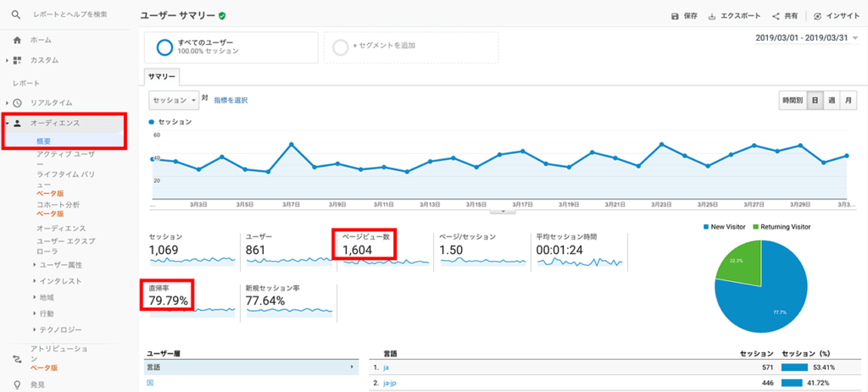The height and width of the screenshot is (392, 868).
Task: Click the Returning Visitor legend entry
Action: pyautogui.click(x=782, y=227)
